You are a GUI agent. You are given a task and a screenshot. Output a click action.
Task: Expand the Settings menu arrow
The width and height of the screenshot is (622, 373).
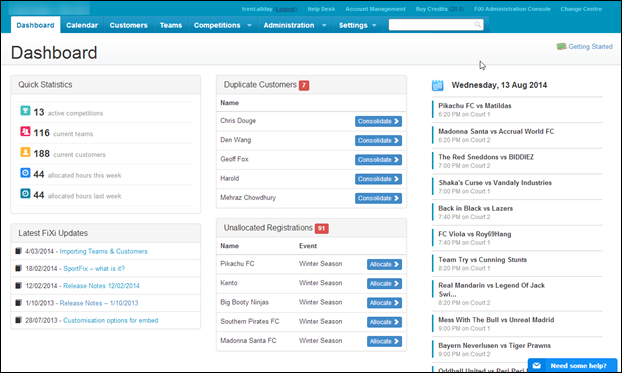pos(374,25)
